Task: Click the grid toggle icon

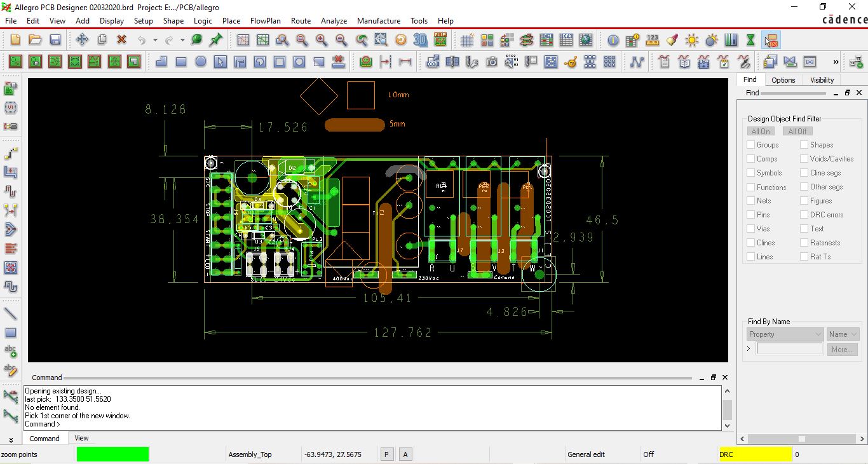Action: [467, 40]
